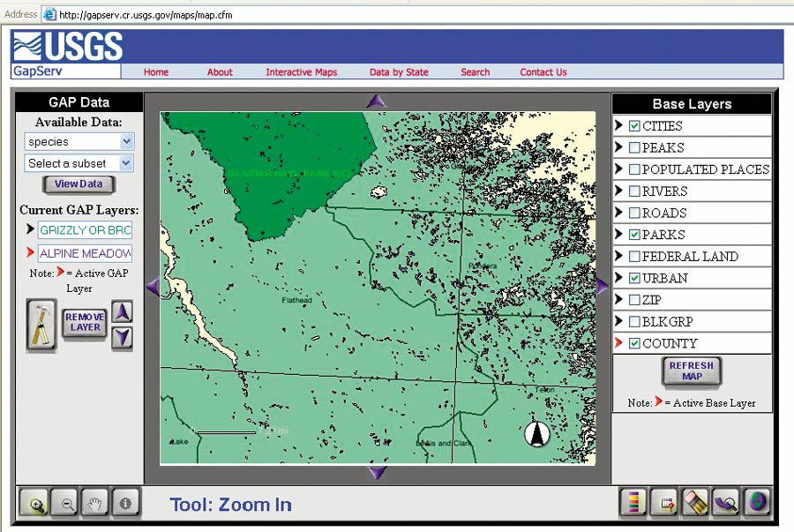Viewport: 794px width, 532px height.
Task: Set CITIES as active base layer arrow
Action: point(618,125)
